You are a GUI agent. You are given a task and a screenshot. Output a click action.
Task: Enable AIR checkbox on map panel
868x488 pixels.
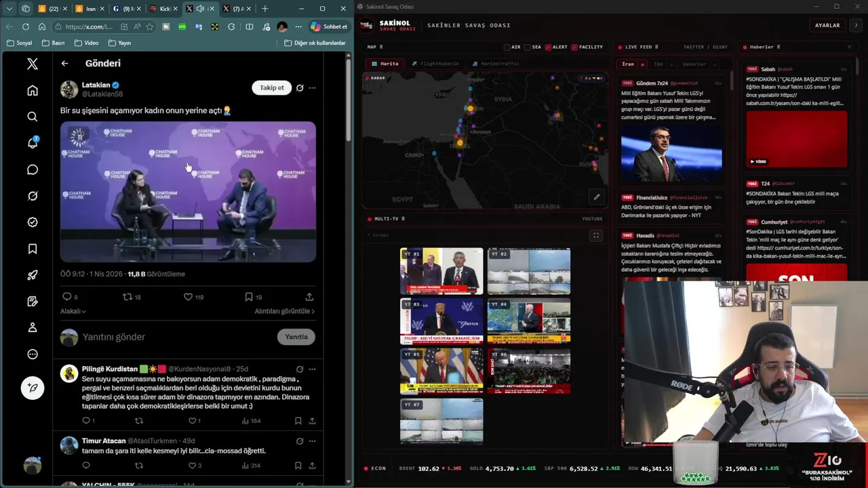tap(507, 47)
